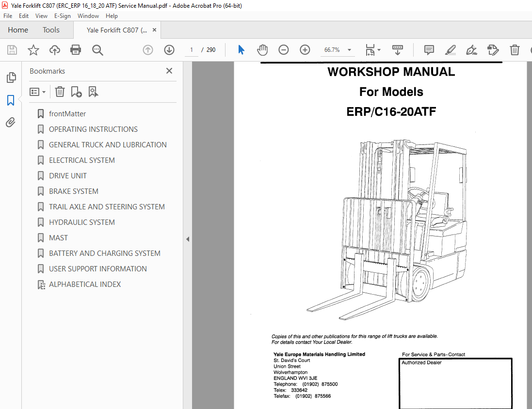This screenshot has height=409, width=532.
Task: Navigate to BRAKE SYSTEM bookmark
Action: pyautogui.click(x=74, y=191)
